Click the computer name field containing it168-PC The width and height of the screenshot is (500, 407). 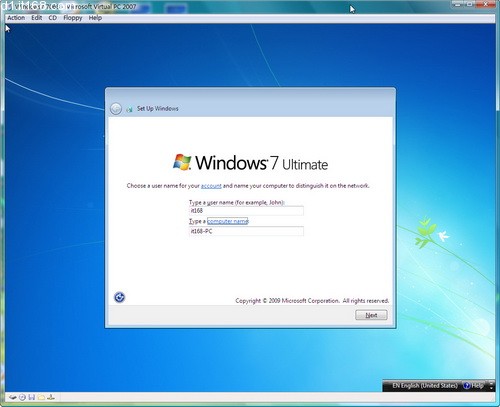(x=246, y=231)
